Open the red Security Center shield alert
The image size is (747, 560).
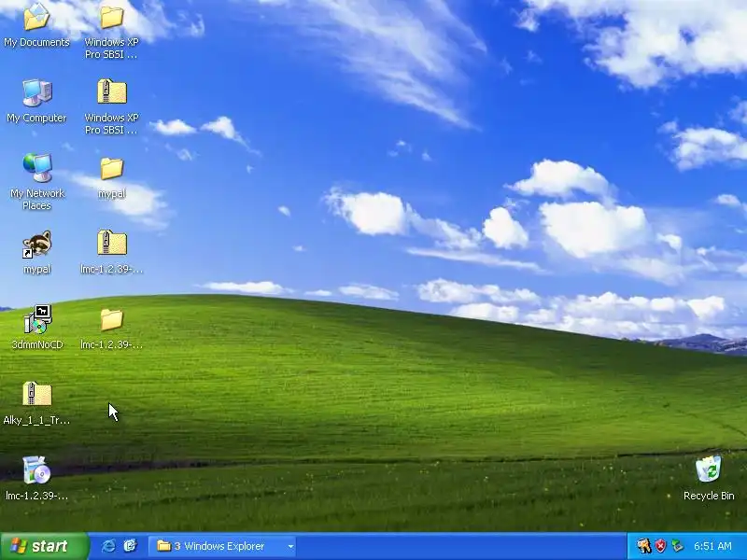[660, 546]
